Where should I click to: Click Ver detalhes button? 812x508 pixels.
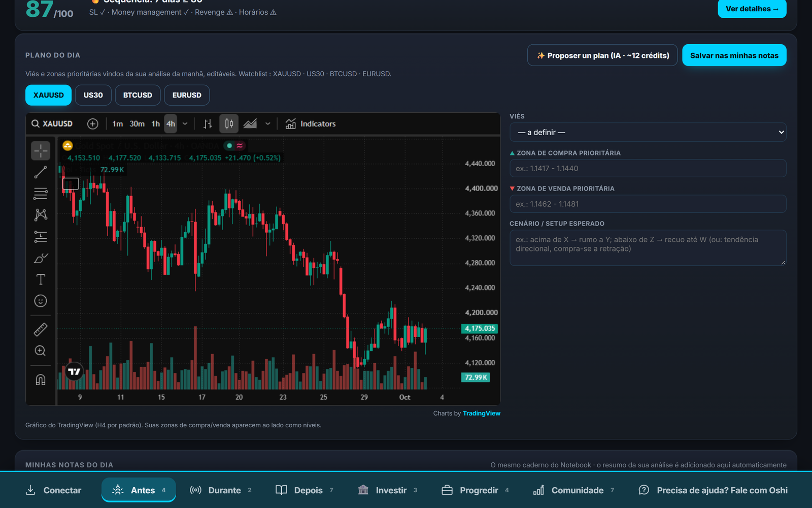[752, 9]
